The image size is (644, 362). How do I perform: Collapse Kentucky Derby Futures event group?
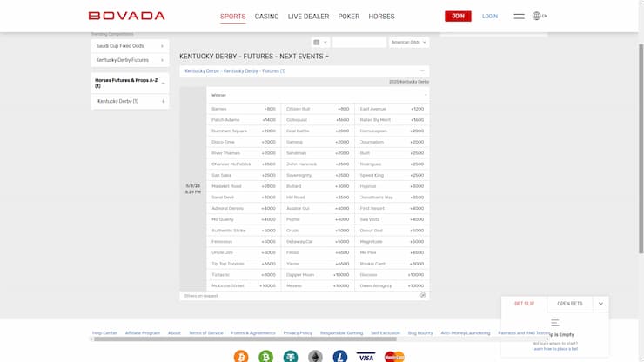[x=422, y=71]
